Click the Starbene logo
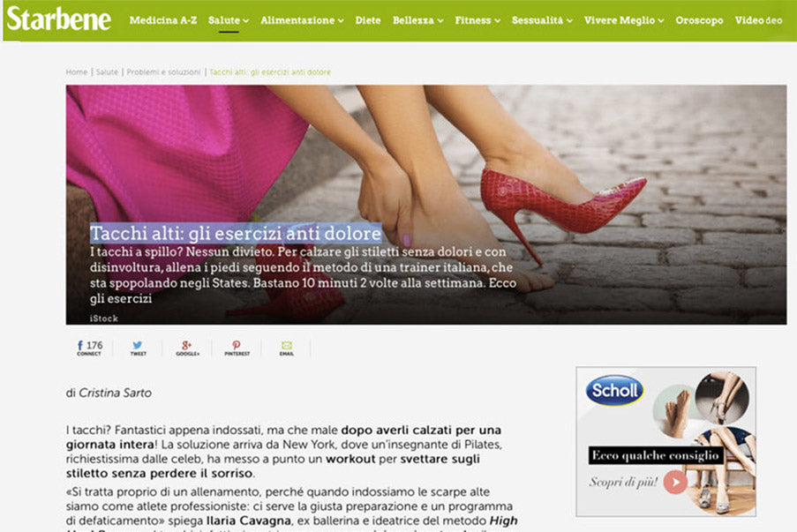Image resolution: width=797 pixels, height=532 pixels. click(59, 19)
